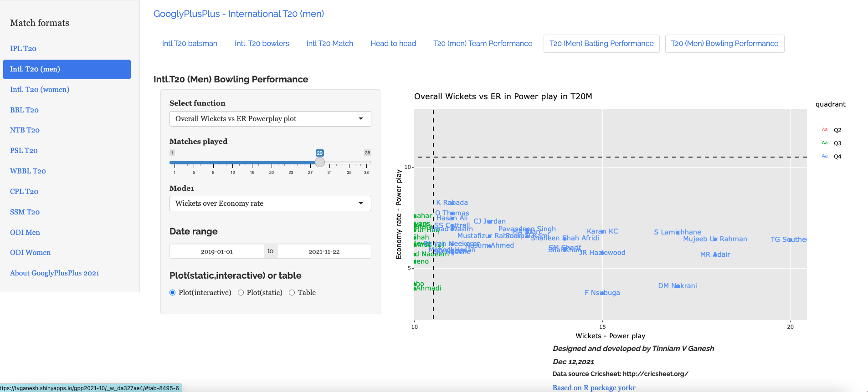Click the MR Adair data point
This screenshot has width=868, height=392.
(715, 255)
